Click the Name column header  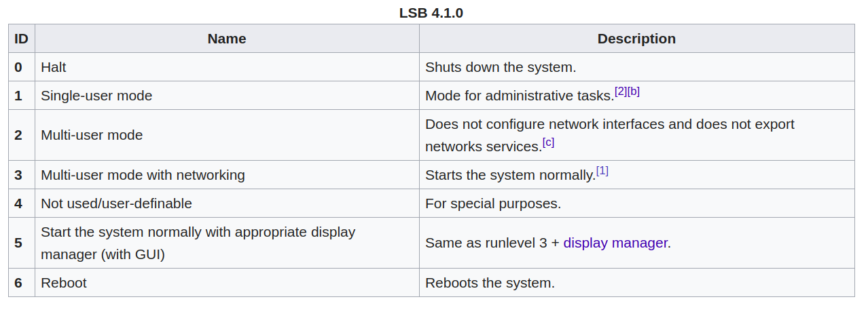pos(227,39)
